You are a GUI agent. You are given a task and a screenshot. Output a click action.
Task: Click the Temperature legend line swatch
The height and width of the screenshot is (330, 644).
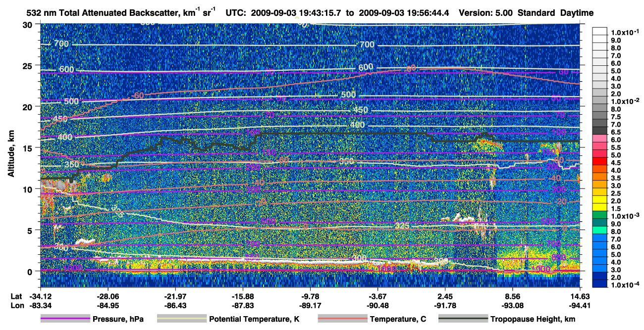[x=342, y=319]
